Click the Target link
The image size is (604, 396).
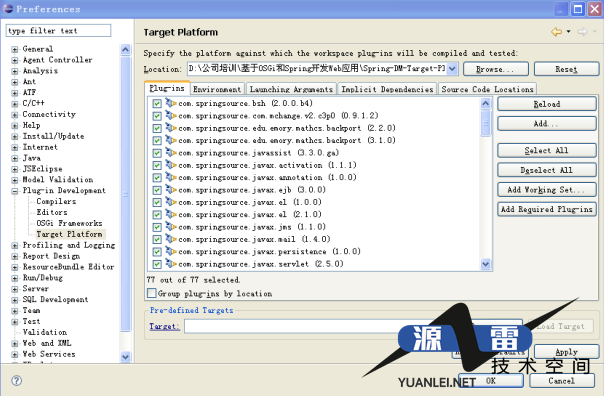point(164,326)
